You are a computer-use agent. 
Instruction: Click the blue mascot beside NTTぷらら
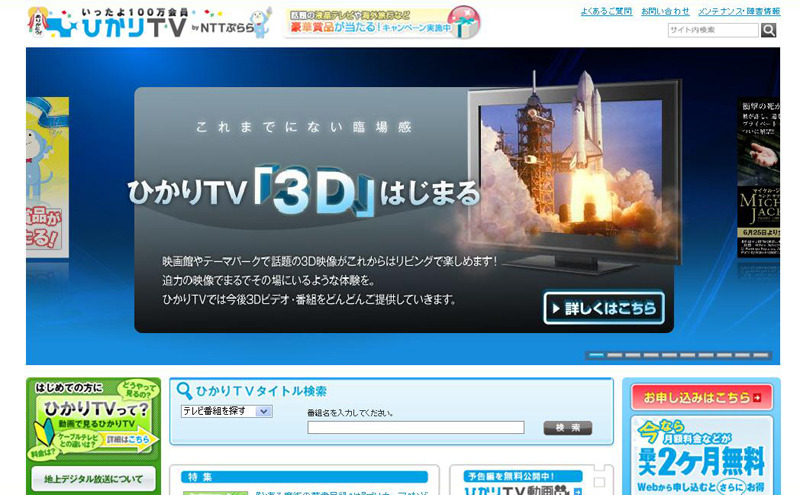pos(261,23)
